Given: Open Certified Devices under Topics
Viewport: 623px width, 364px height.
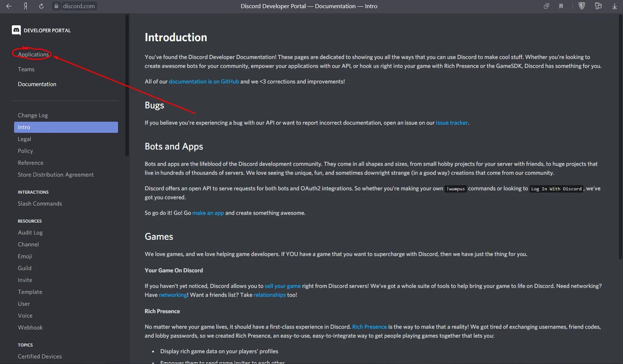Looking at the screenshot, I should pyautogui.click(x=40, y=357).
